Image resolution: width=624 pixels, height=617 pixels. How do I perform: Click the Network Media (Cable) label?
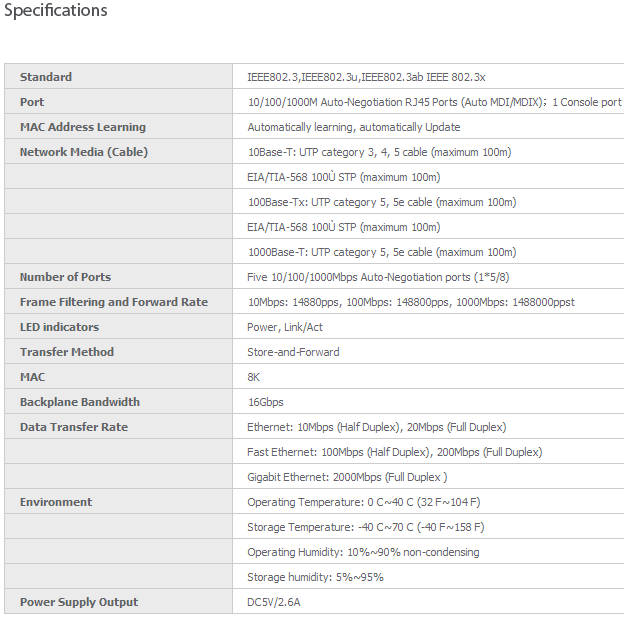(x=84, y=152)
